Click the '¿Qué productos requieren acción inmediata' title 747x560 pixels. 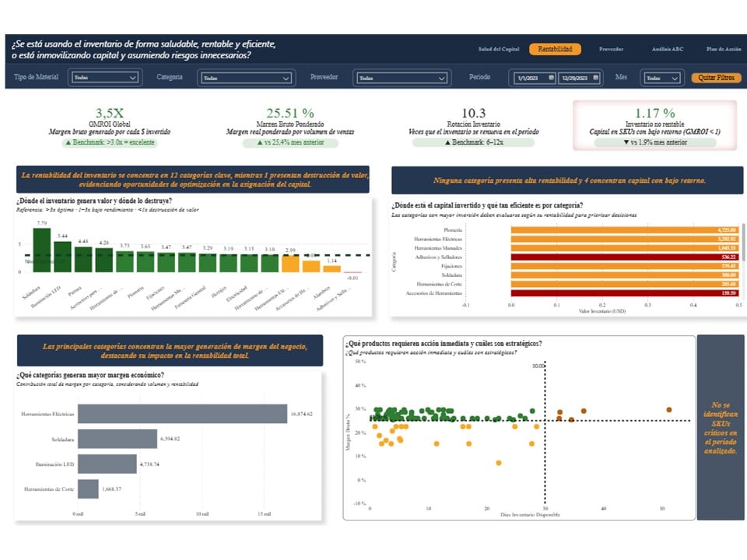(444, 343)
